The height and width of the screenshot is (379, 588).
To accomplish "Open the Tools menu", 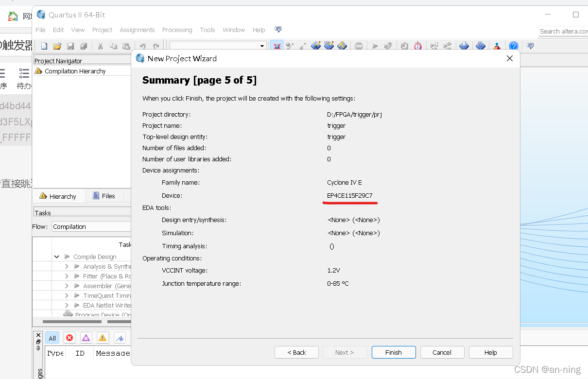I will [208, 30].
